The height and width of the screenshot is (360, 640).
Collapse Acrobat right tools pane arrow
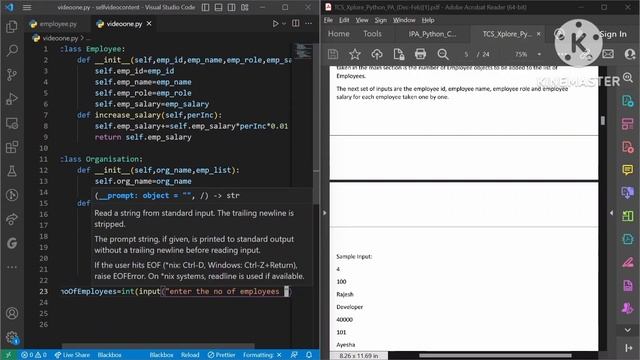(x=611, y=213)
